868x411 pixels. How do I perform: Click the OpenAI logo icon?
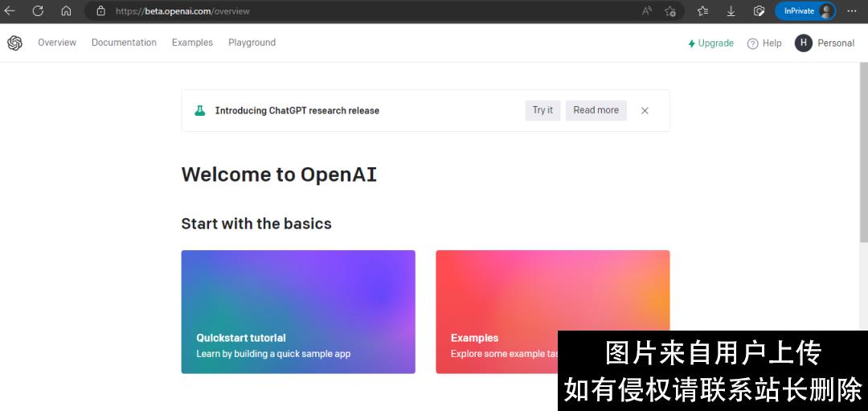(x=14, y=43)
